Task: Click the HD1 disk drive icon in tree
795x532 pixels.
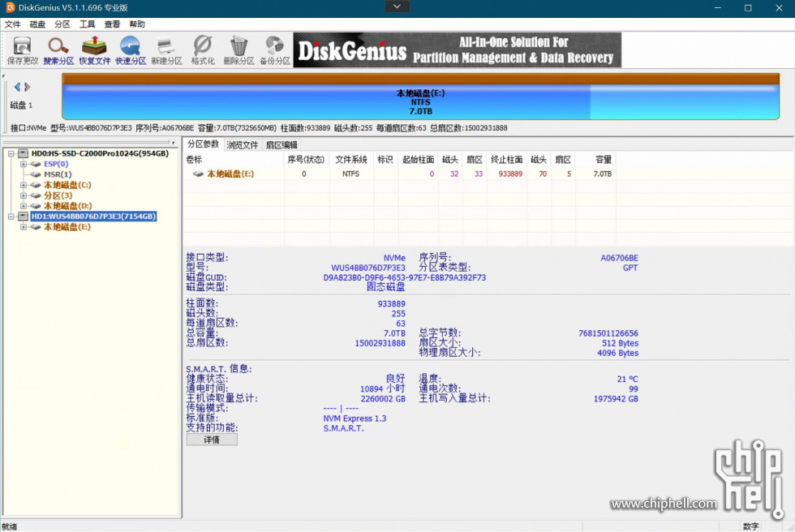Action: pos(24,217)
